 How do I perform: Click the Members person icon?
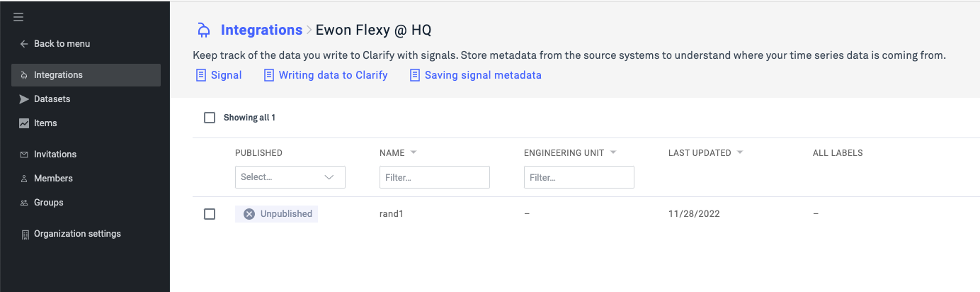[x=24, y=179]
